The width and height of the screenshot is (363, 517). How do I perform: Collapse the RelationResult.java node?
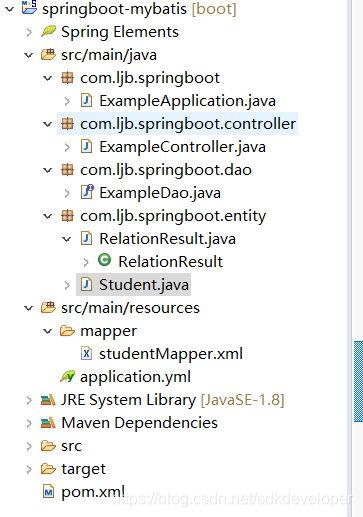[67, 239]
